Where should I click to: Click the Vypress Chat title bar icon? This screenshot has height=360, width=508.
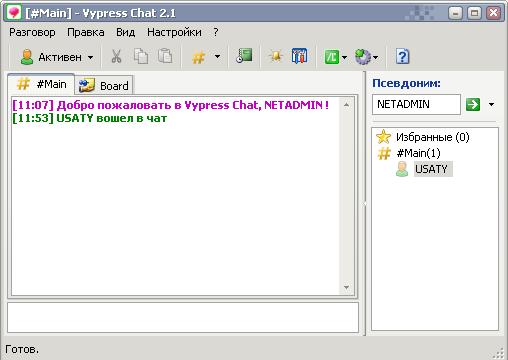14,13
